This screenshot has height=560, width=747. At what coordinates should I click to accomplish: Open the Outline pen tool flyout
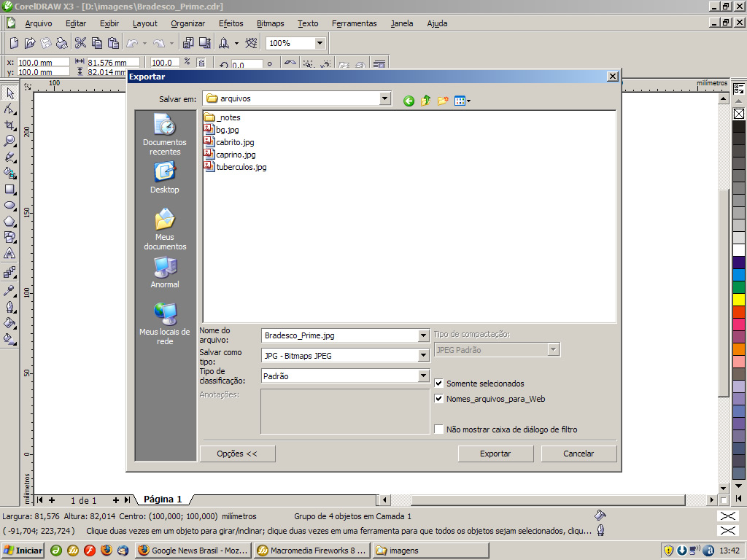tap(9, 307)
